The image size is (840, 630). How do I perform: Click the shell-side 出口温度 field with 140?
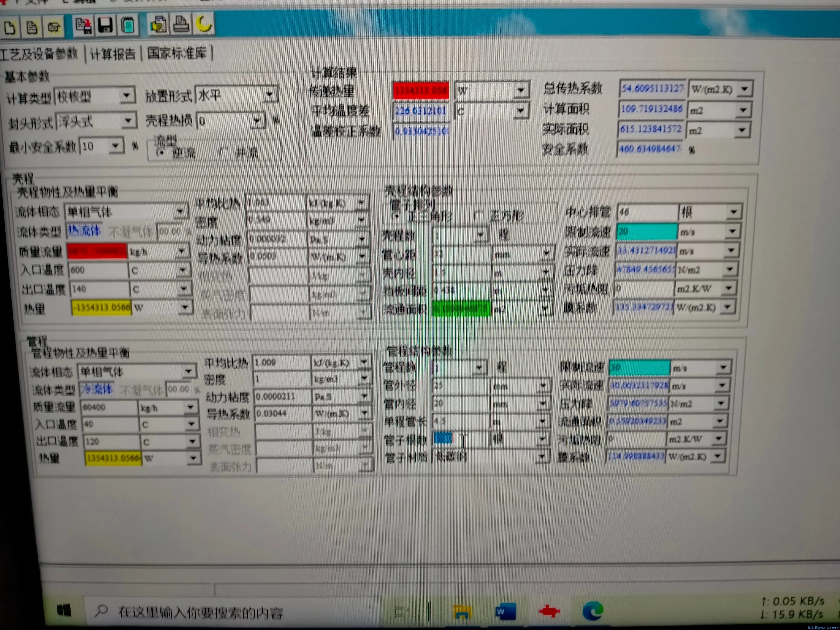(x=100, y=289)
